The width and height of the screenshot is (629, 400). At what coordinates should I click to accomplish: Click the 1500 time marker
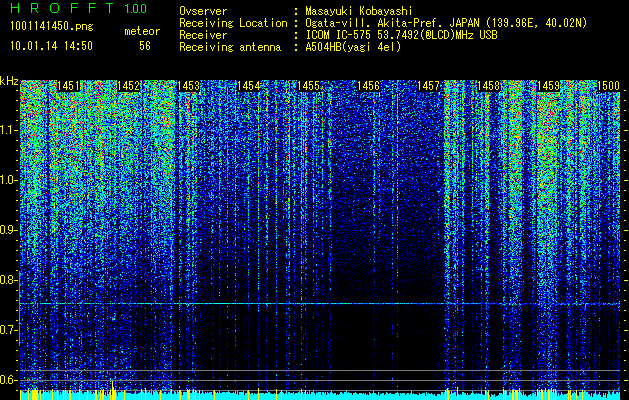609,86
